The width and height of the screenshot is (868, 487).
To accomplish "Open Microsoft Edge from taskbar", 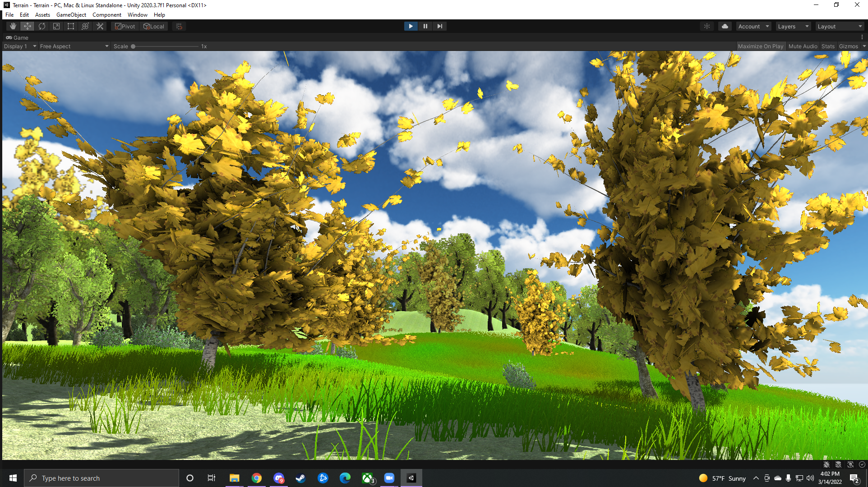I will (x=345, y=478).
